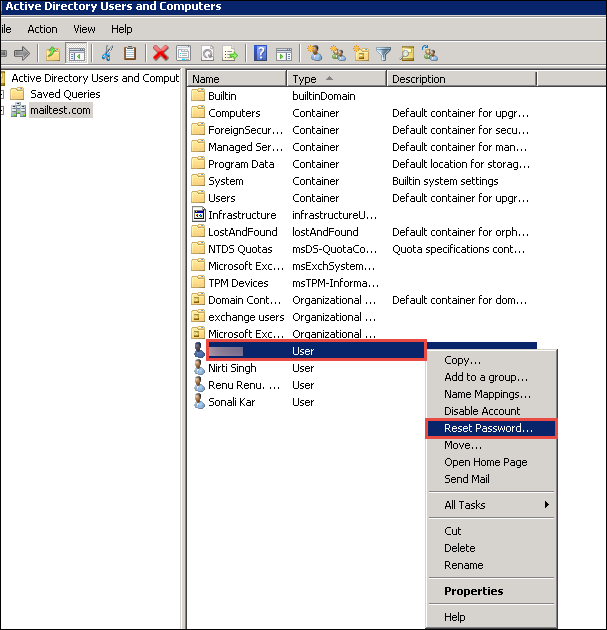Select the highlighted blurred-name user row
The image size is (607, 630).
316,351
